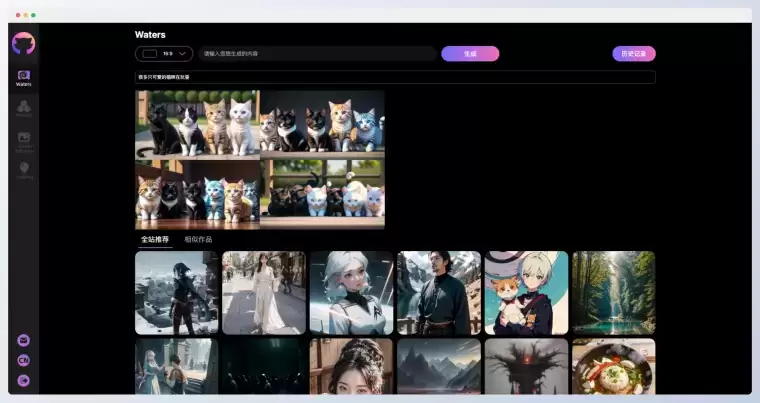Click the 生成 generate button
The height and width of the screenshot is (403, 760).
point(470,54)
